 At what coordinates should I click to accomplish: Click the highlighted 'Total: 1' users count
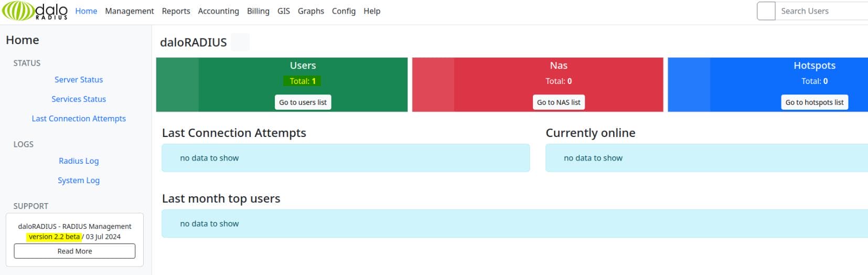[x=303, y=81]
